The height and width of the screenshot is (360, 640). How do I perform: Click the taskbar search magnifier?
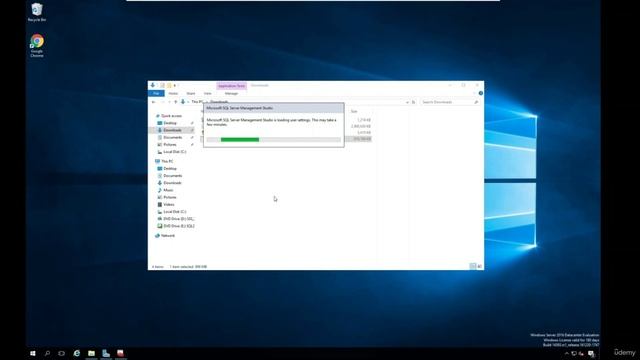(x=47, y=353)
